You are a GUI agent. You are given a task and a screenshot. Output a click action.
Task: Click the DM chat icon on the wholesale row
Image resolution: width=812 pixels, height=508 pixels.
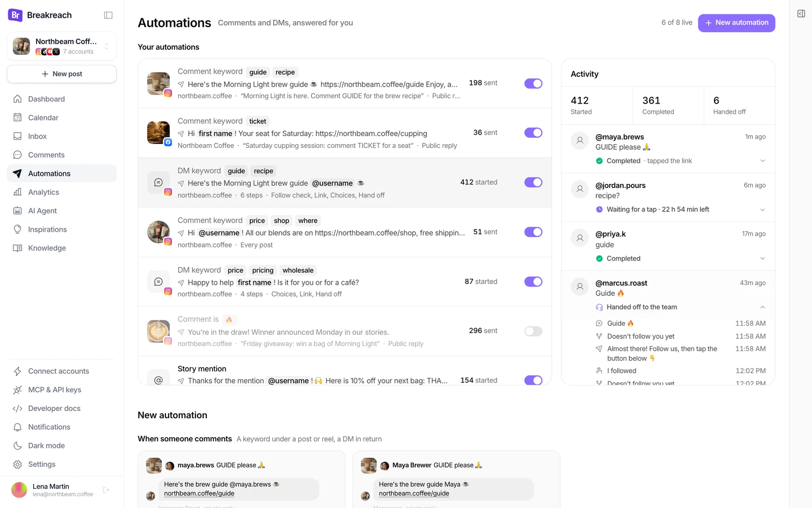(158, 281)
